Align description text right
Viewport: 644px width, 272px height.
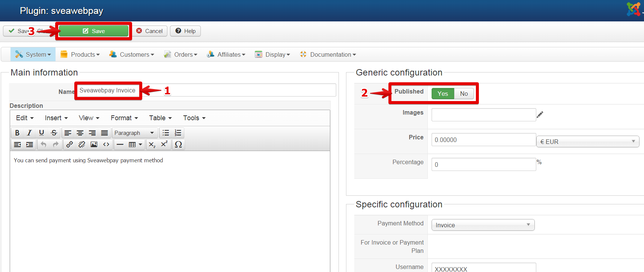92,133
